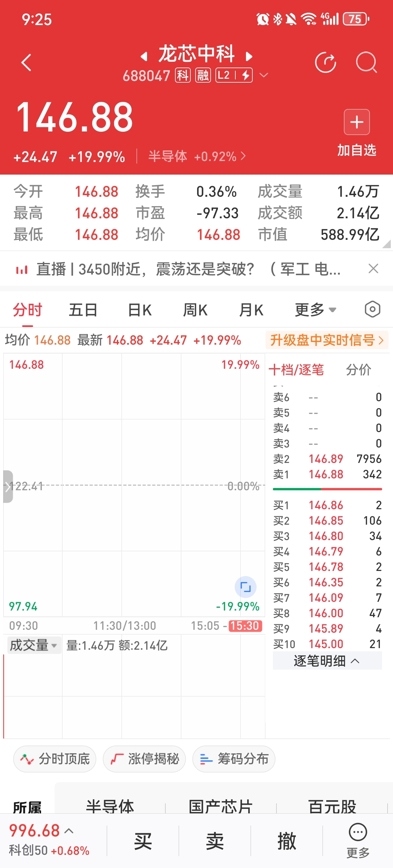Screen dimensions: 393x868
Task: Tap the 卖 sell button
Action: coord(215,841)
